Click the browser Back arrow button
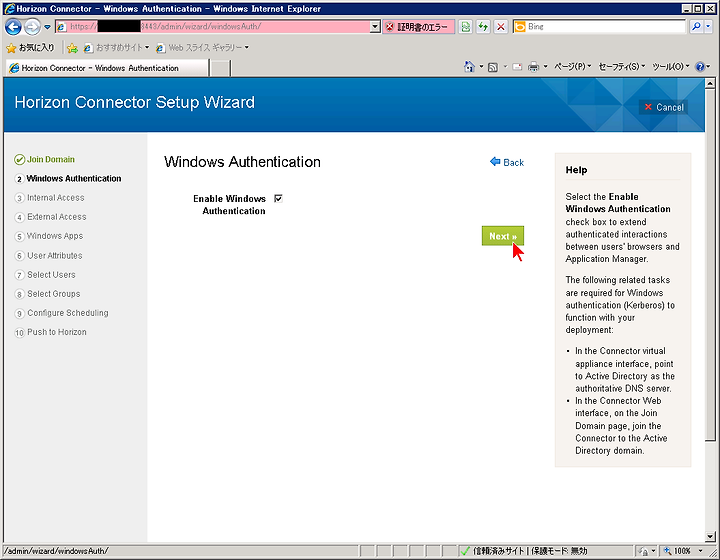The height and width of the screenshot is (560, 720). (13, 27)
